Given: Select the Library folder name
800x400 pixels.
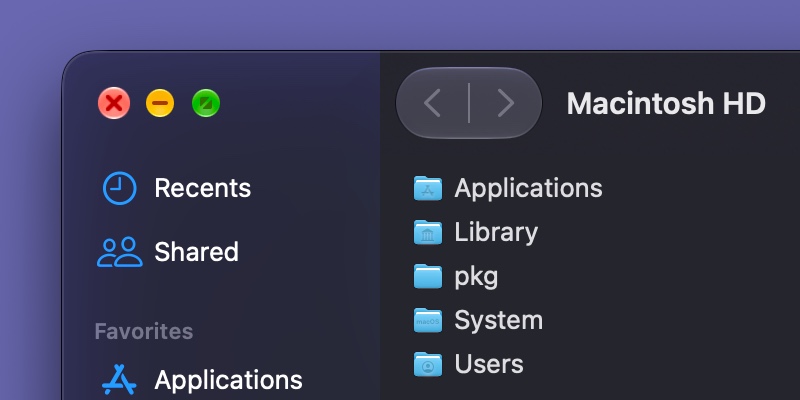Looking at the screenshot, I should pyautogui.click(x=496, y=232).
